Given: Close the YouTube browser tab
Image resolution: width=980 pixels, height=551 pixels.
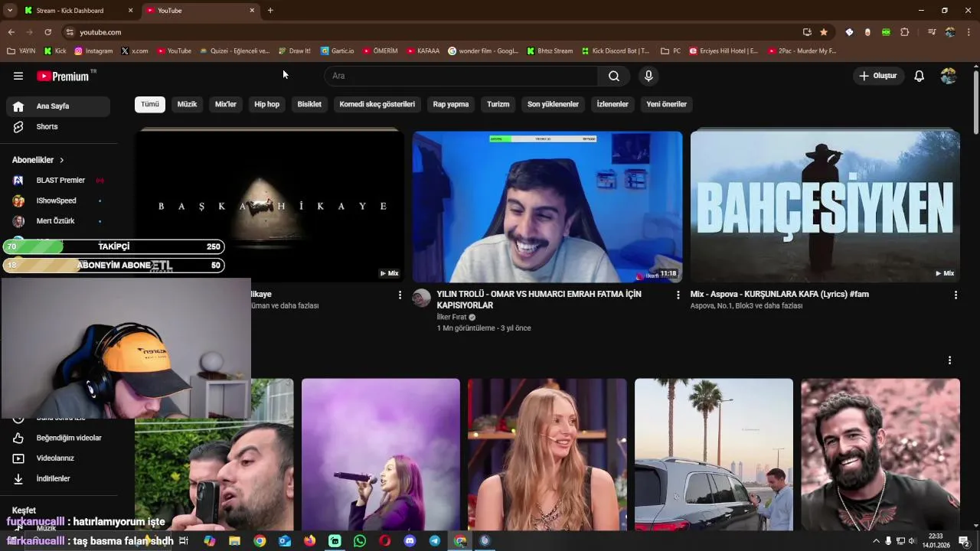Looking at the screenshot, I should point(252,11).
